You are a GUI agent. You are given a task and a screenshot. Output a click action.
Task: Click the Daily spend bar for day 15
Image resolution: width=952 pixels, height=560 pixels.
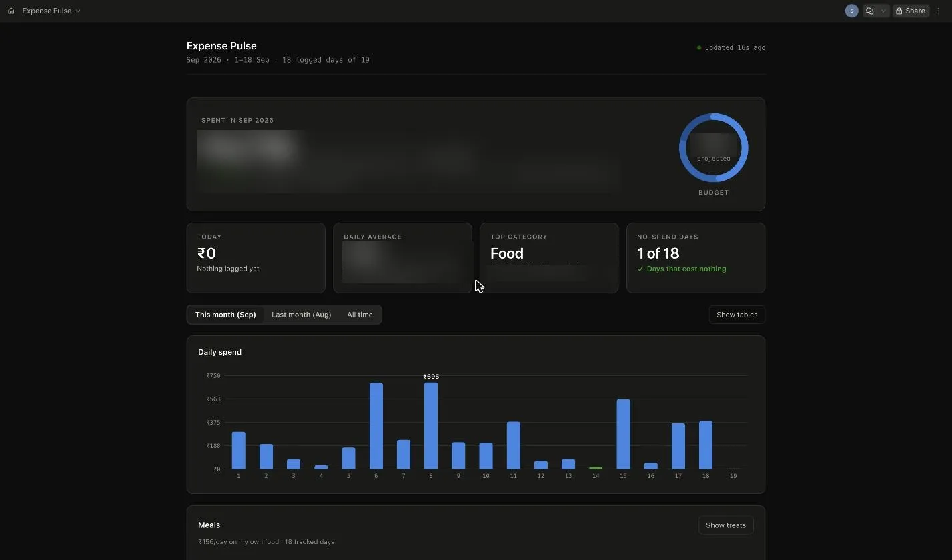click(x=623, y=434)
